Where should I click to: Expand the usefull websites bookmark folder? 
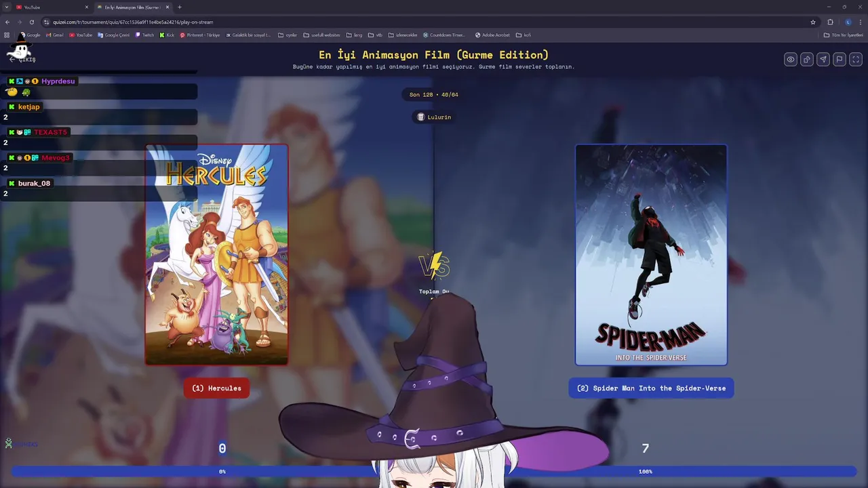(321, 35)
